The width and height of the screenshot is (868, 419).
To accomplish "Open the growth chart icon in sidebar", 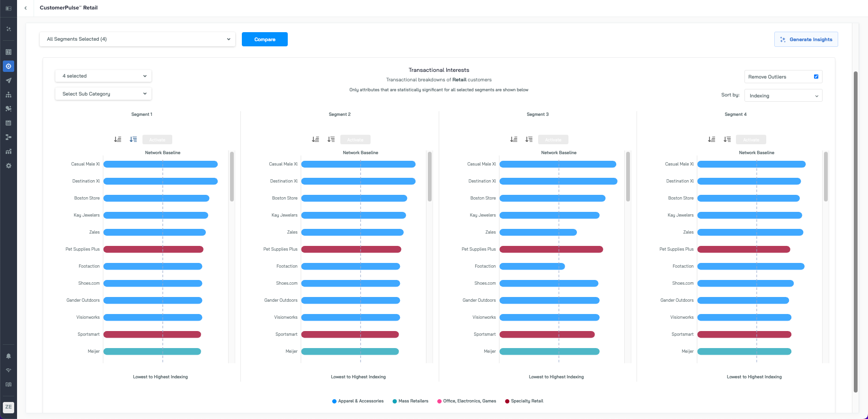I will coord(9,151).
